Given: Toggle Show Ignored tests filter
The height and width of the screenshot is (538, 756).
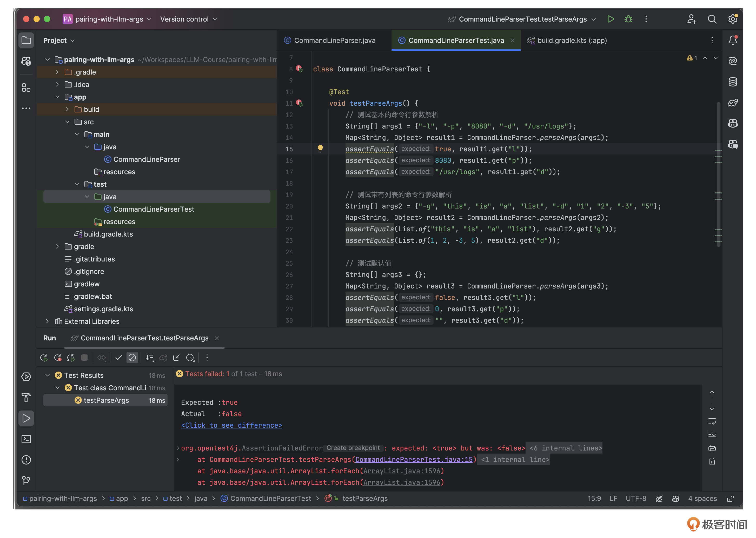Looking at the screenshot, I should [132, 358].
